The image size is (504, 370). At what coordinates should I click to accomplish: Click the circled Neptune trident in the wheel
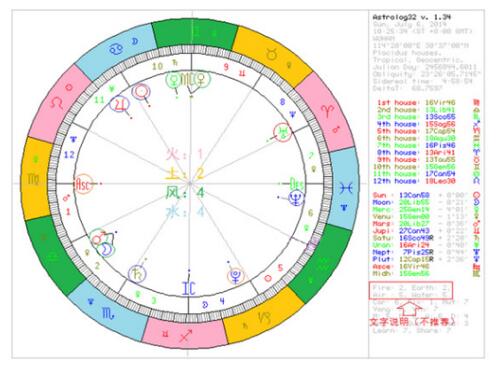(x=296, y=198)
